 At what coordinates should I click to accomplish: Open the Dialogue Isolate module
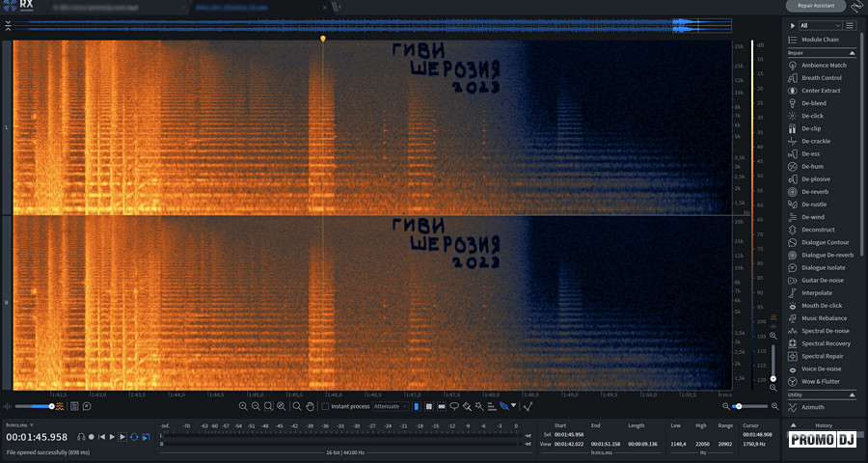coord(823,267)
